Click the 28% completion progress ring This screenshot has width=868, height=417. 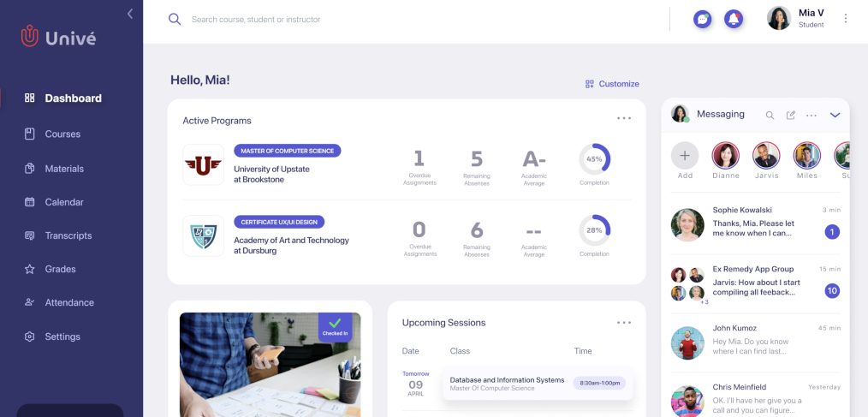point(595,229)
